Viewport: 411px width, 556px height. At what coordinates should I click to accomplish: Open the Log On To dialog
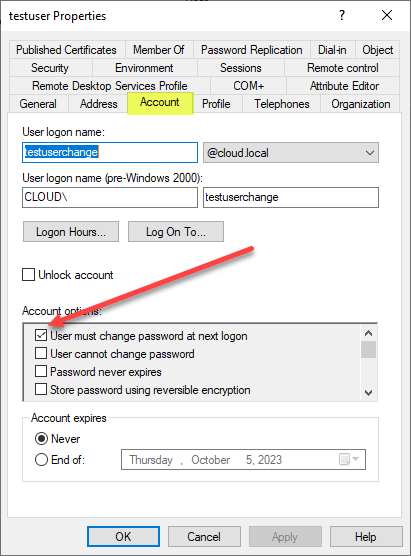pos(176,232)
